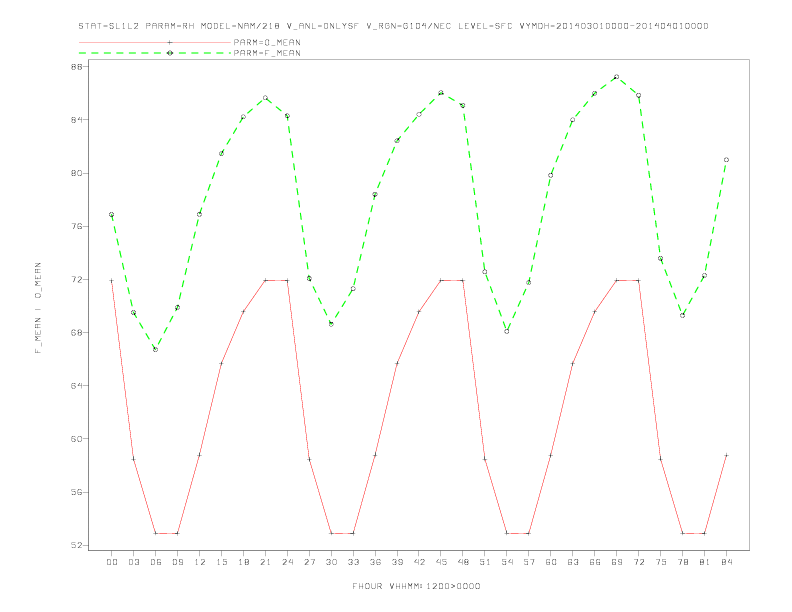Click x-axis forecast hour label 39

[398, 562]
